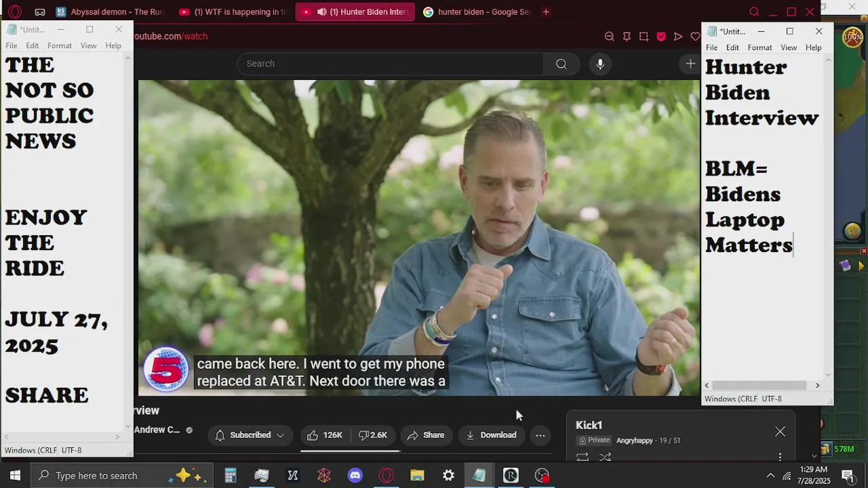Open File menu in right Notepad
This screenshot has width=868, height=488.
click(711, 47)
